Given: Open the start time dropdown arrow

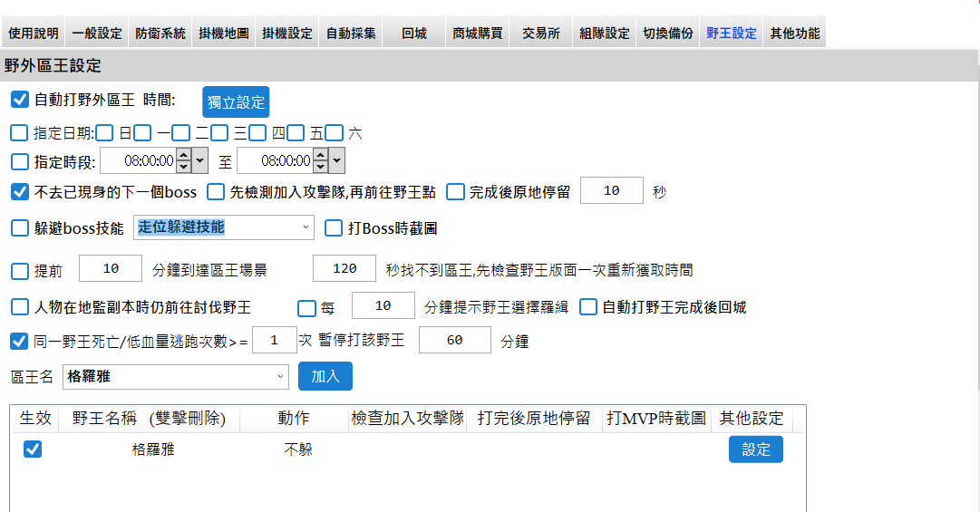Looking at the screenshot, I should (200, 162).
